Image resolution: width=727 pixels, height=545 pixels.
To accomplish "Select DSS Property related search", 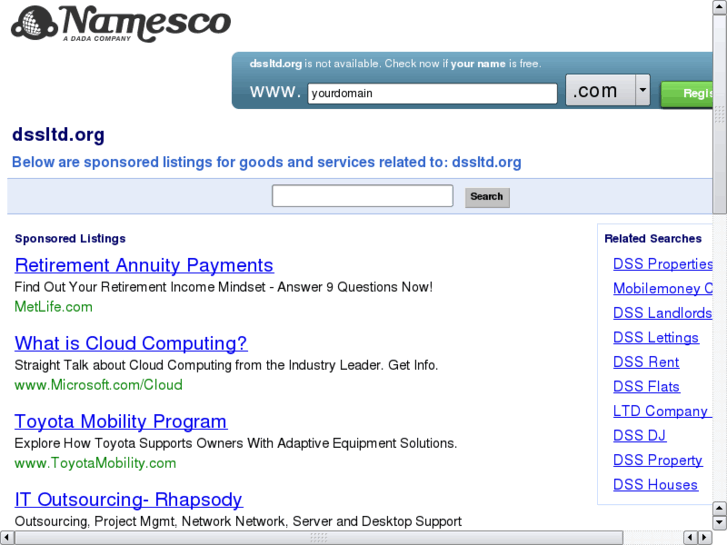I will pyautogui.click(x=657, y=460).
